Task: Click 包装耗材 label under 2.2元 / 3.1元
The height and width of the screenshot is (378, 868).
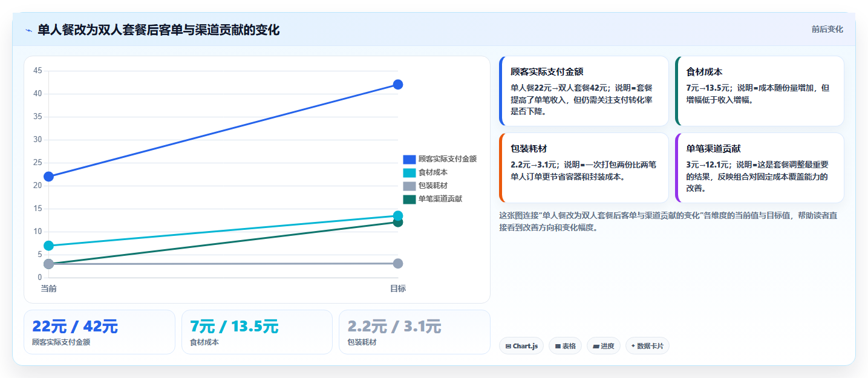Action: click(362, 342)
